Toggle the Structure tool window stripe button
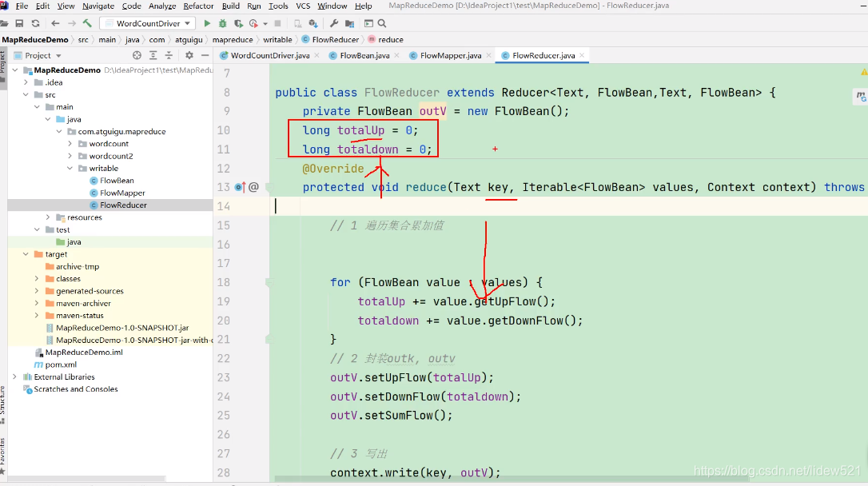 (x=2, y=405)
